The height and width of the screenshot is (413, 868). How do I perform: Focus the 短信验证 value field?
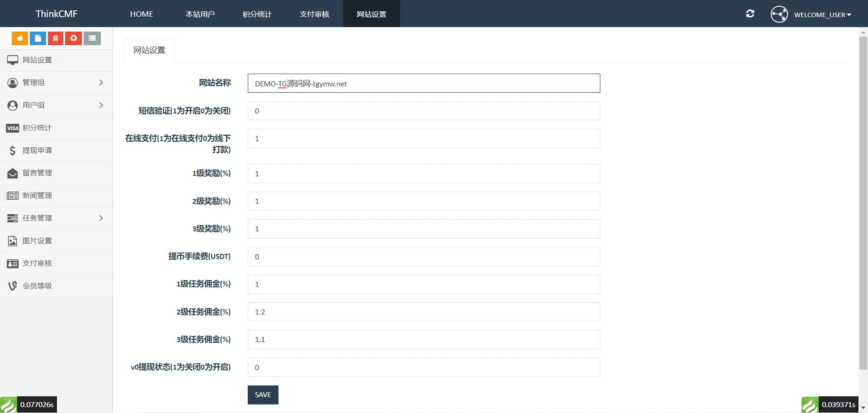coord(424,111)
